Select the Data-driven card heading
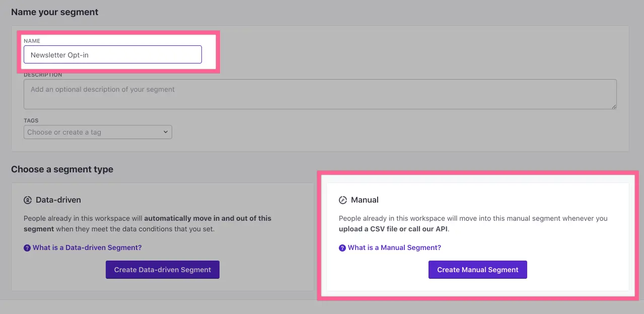 [58, 200]
